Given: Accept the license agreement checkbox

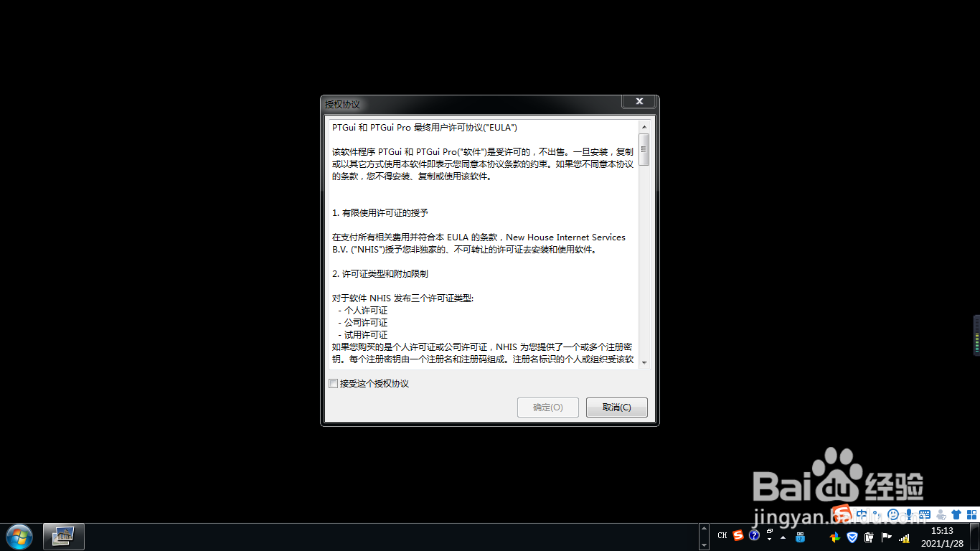Looking at the screenshot, I should pos(333,384).
